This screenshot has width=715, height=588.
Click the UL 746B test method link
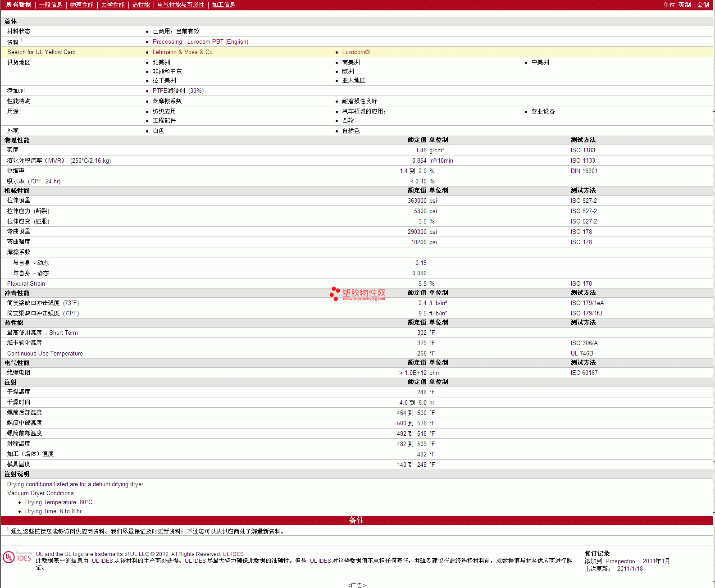582,354
